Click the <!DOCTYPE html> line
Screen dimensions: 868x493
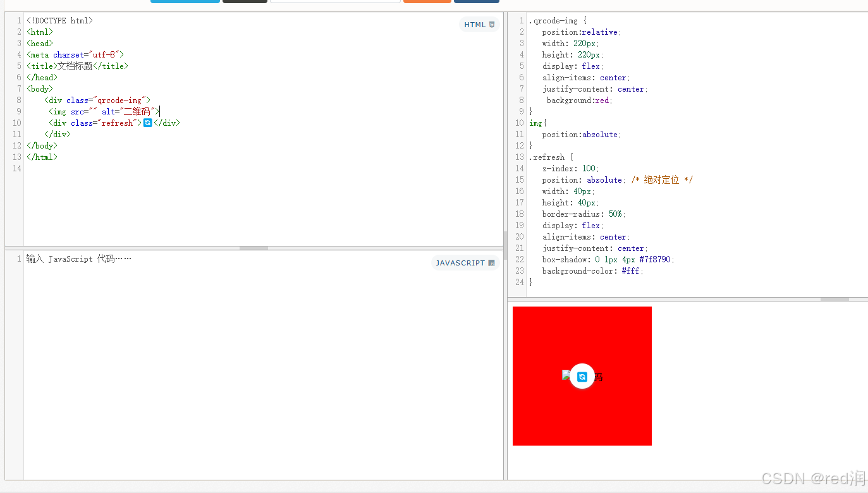[60, 21]
